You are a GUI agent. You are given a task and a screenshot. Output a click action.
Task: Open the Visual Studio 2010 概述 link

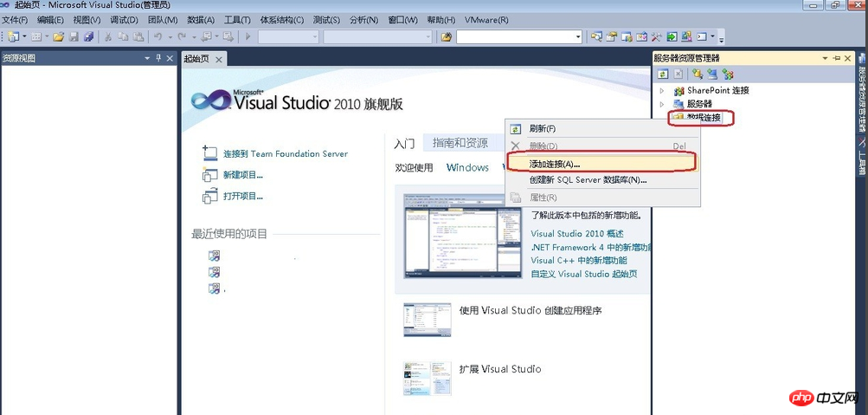coord(576,234)
